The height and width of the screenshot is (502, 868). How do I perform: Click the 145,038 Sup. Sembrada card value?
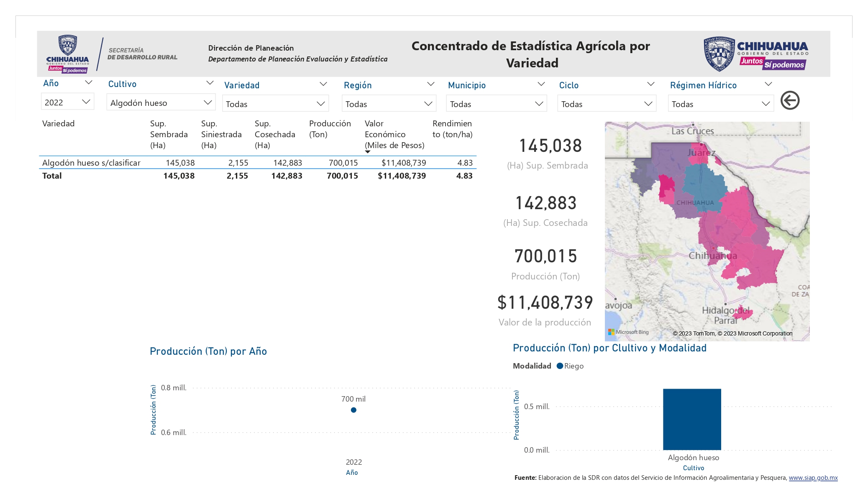click(551, 146)
